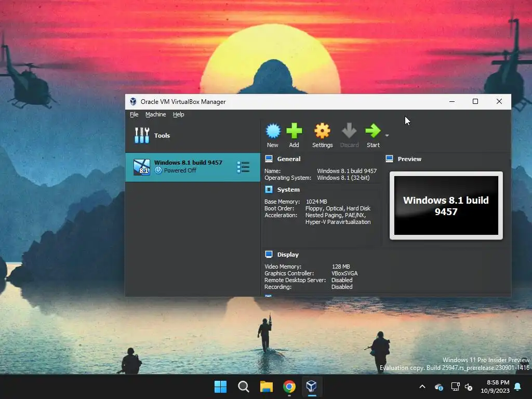Open the Start button dropdown arrow
Screen dimensions: 532x399
pyautogui.click(x=387, y=136)
